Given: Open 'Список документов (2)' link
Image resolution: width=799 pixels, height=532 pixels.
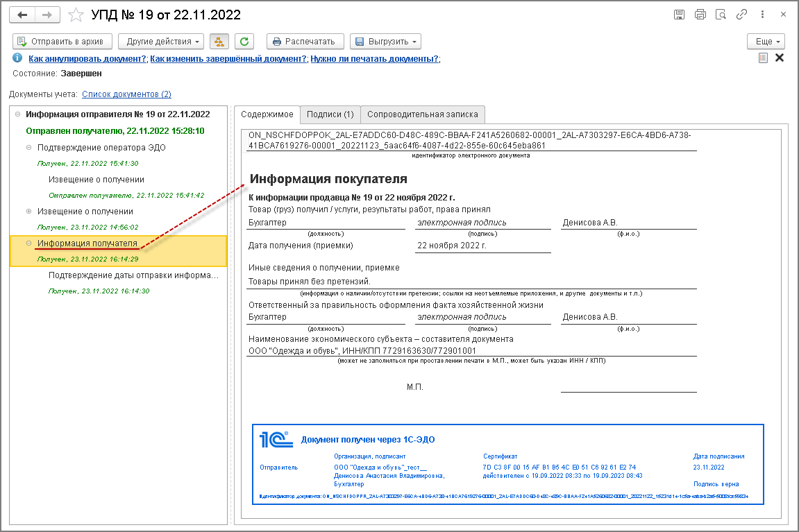Looking at the screenshot, I should coord(126,94).
